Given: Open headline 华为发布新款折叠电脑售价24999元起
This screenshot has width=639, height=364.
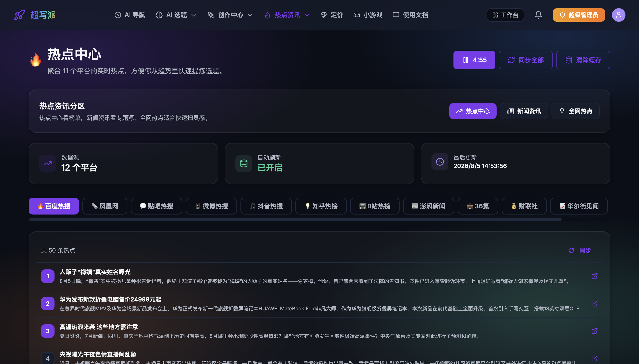Looking at the screenshot, I should click(x=110, y=300).
